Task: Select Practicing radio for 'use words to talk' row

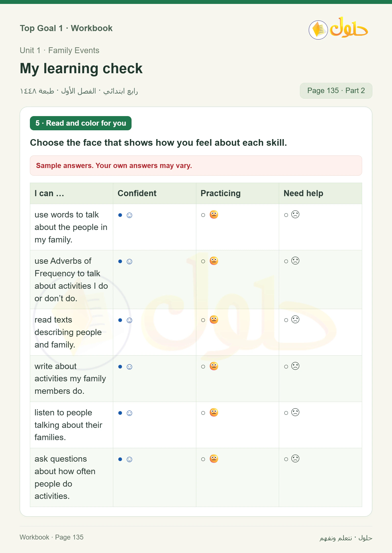Action: 203,215
